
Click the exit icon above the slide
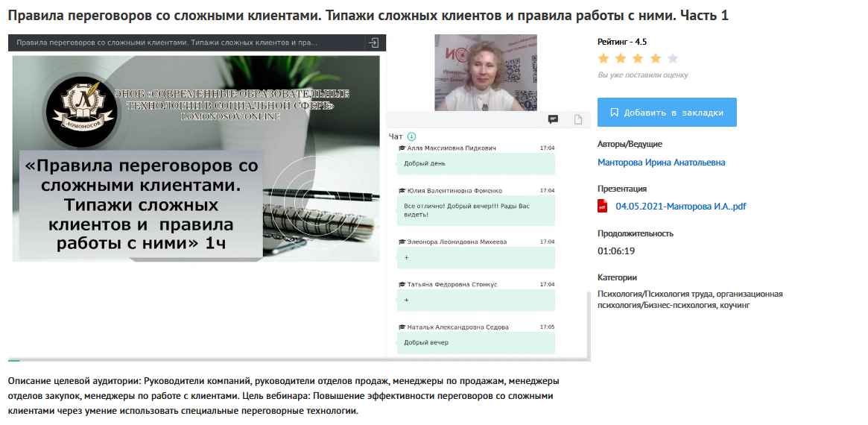coord(373,43)
